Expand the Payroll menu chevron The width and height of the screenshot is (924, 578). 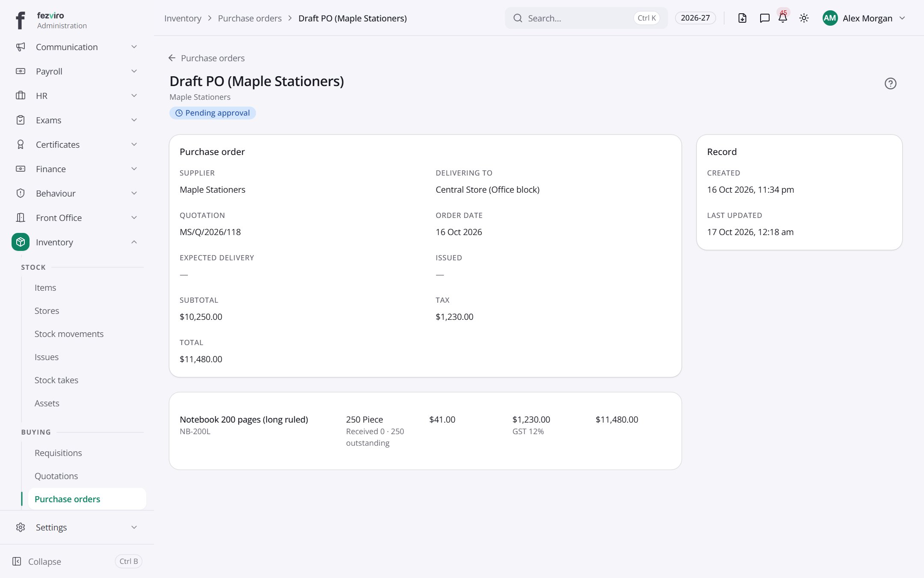click(134, 72)
